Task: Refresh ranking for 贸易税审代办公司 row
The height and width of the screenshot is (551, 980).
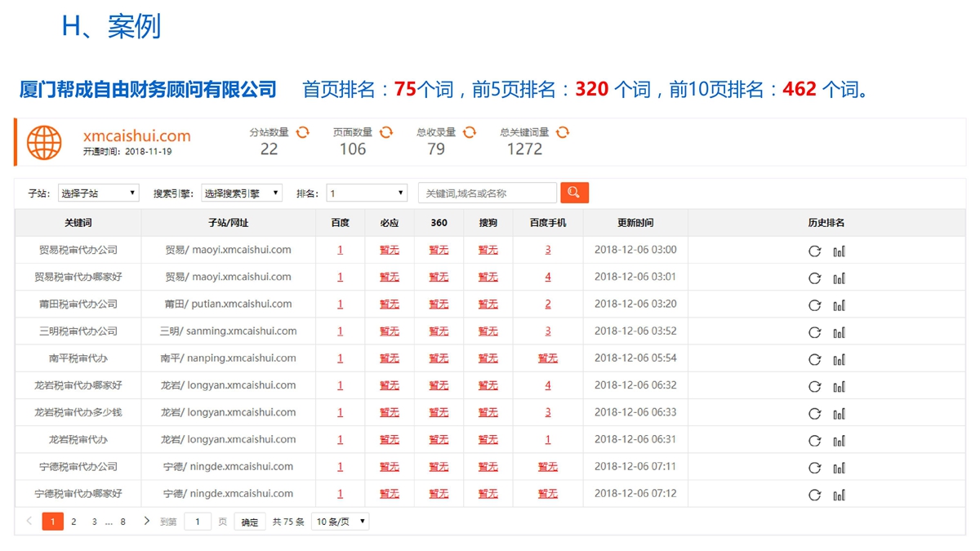Action: (814, 251)
